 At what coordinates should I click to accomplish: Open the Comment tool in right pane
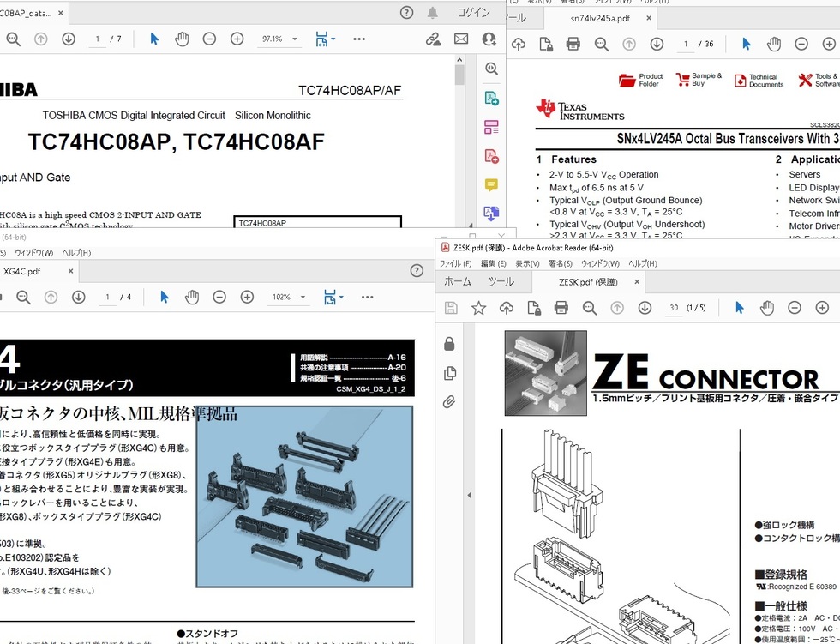tap(491, 185)
